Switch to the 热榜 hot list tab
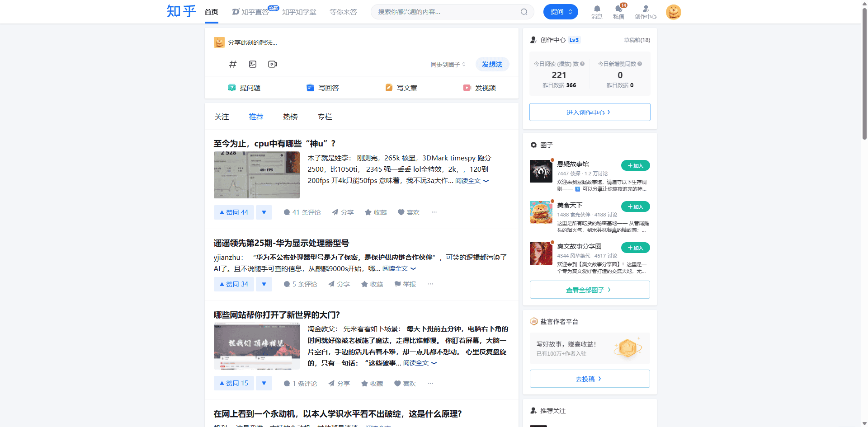The height and width of the screenshot is (427, 868). 290,117
